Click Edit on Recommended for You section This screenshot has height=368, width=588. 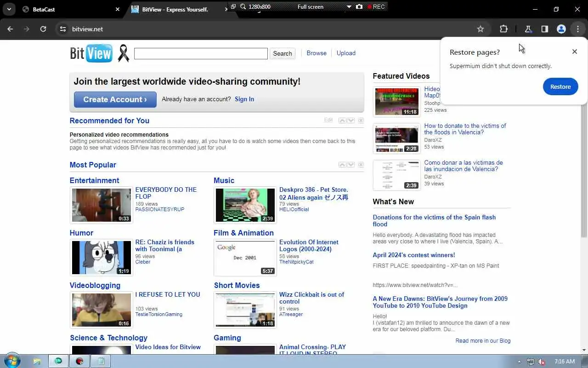328,120
